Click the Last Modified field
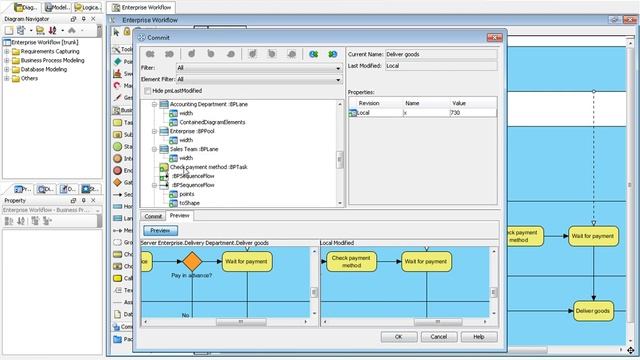The image size is (640, 360). (441, 66)
